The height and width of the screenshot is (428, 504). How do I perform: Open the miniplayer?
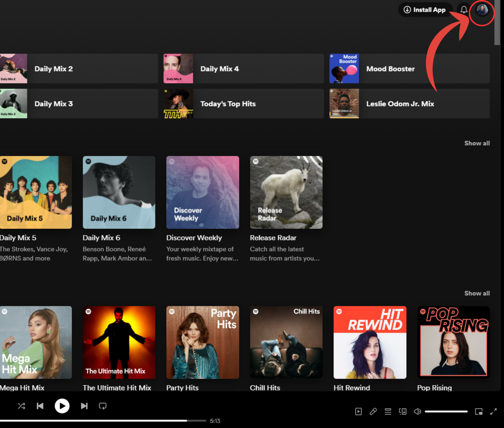coord(478,412)
